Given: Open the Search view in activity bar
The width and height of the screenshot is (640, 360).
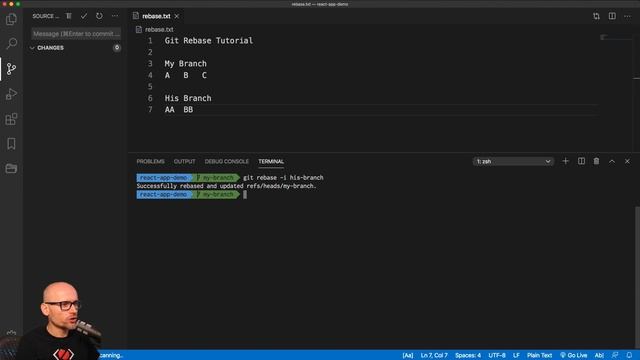Looking at the screenshot, I should click(x=11, y=43).
